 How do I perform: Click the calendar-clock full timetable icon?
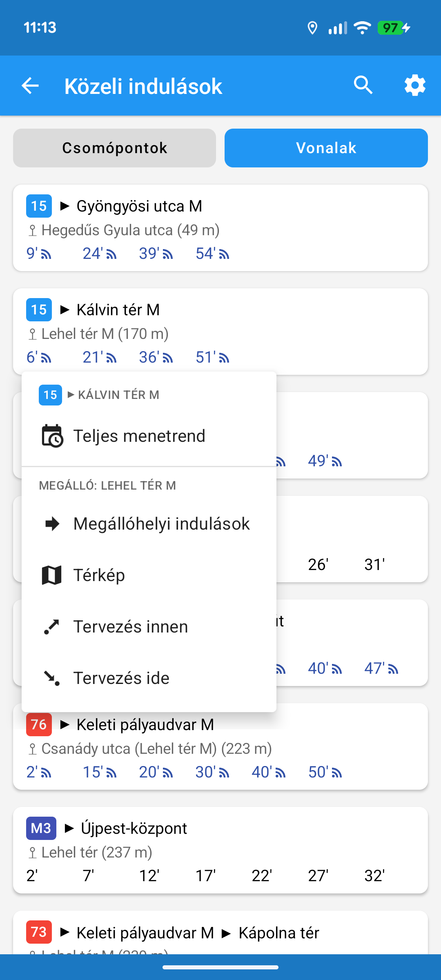52,436
